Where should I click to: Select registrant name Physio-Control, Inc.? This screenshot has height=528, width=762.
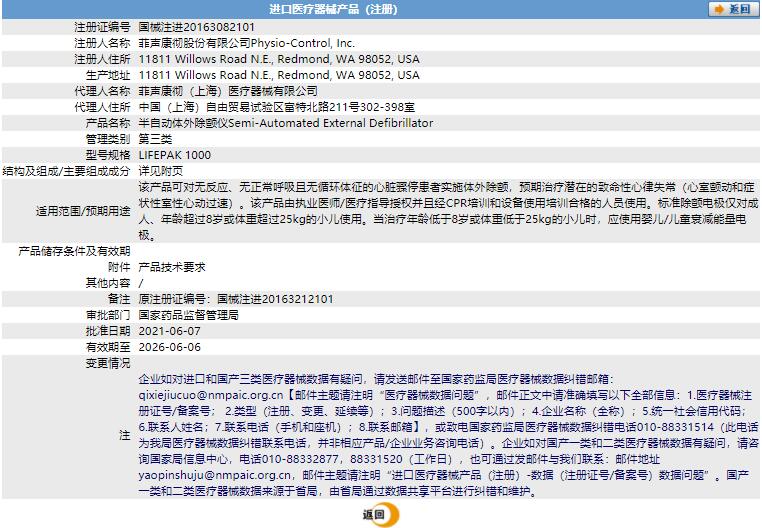[x=303, y=43]
